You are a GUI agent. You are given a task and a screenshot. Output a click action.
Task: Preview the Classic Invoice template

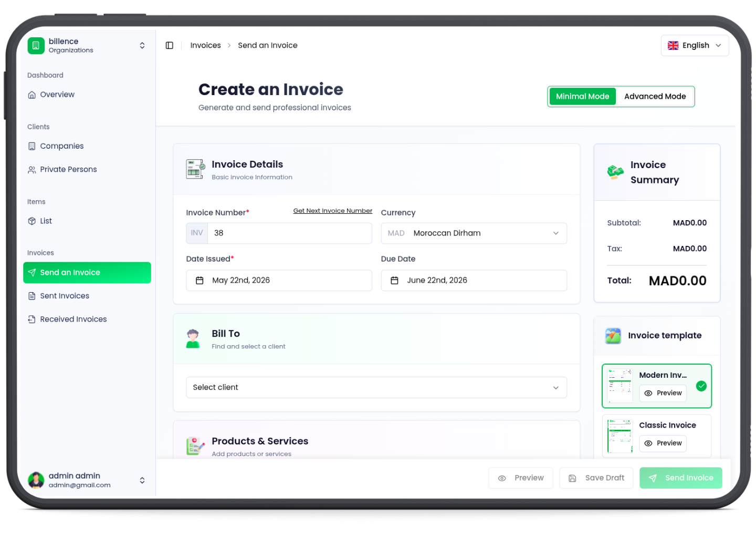[x=663, y=443]
